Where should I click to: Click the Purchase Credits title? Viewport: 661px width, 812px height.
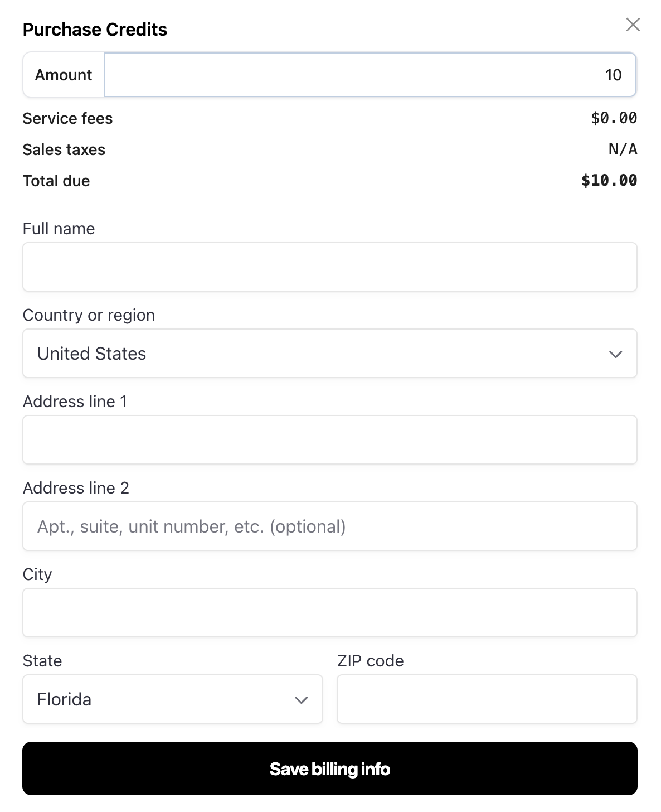95,29
